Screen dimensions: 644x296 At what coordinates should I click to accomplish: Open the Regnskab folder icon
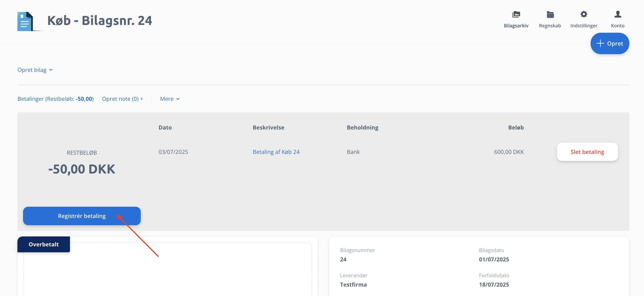tap(550, 14)
